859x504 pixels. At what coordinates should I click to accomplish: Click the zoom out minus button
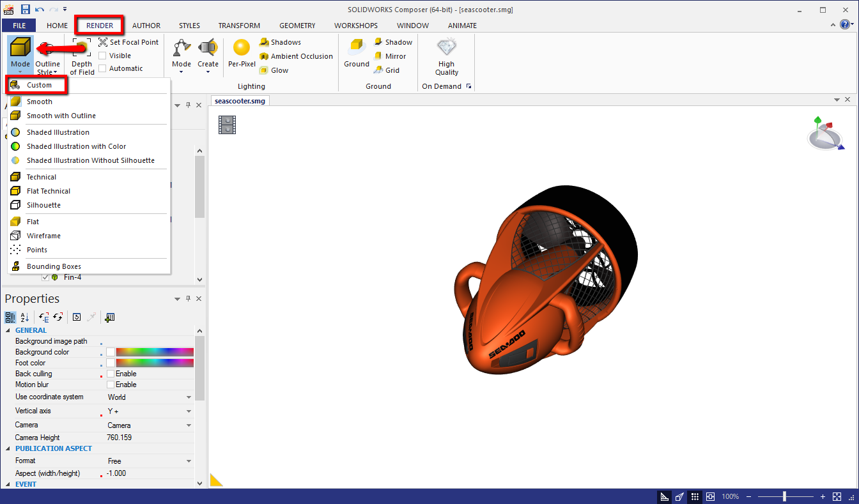[750, 496]
